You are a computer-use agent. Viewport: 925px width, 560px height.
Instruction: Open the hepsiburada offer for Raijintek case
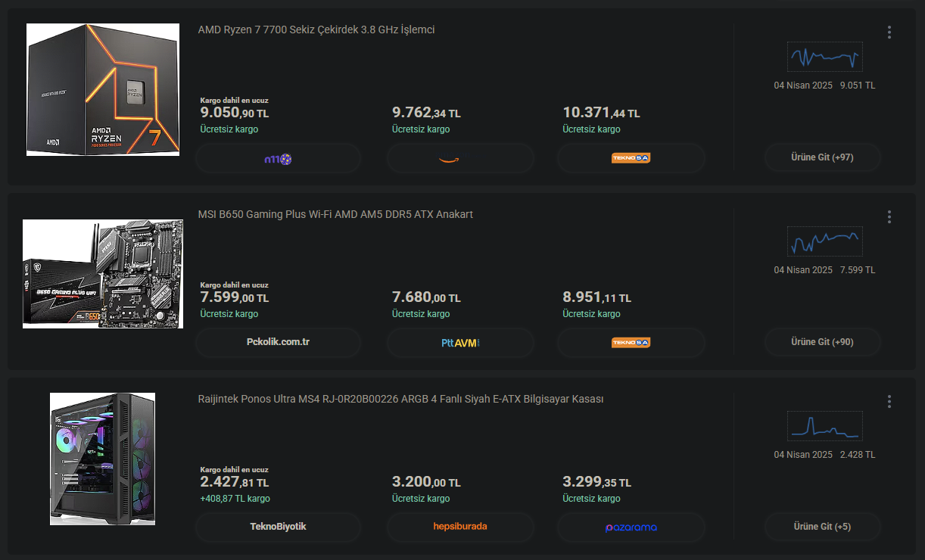[460, 527]
